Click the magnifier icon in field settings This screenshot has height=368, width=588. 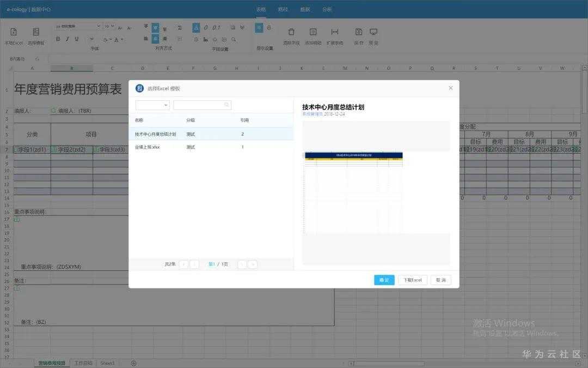234,39
